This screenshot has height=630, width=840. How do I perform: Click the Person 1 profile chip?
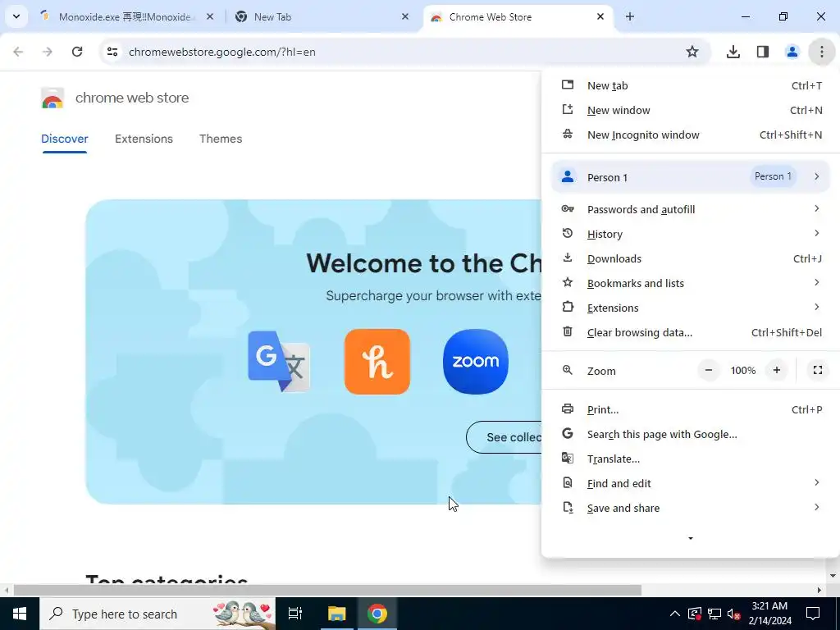773,176
